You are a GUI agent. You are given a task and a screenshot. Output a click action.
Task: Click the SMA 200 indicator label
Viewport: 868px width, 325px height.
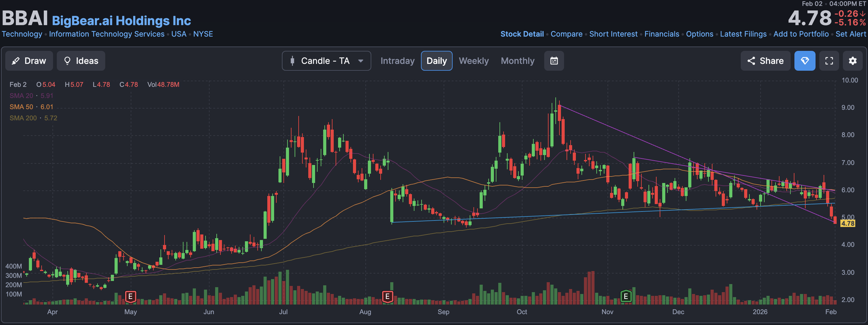click(33, 118)
